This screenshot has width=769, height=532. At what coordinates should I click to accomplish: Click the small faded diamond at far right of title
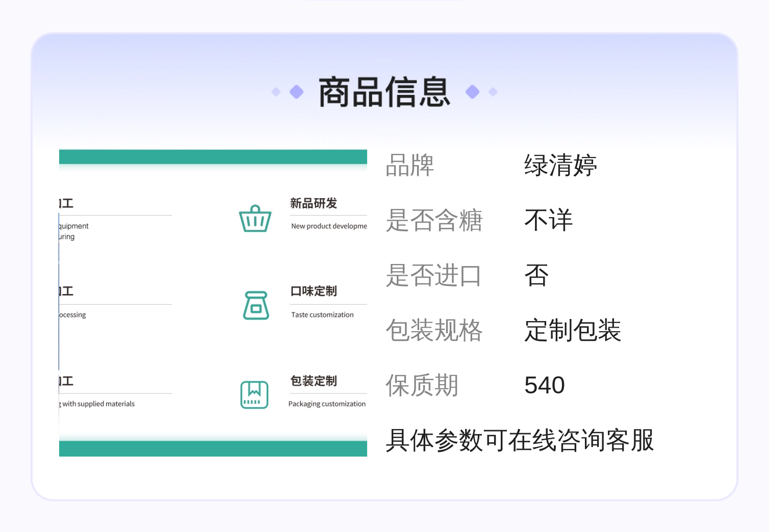pyautogui.click(x=493, y=92)
